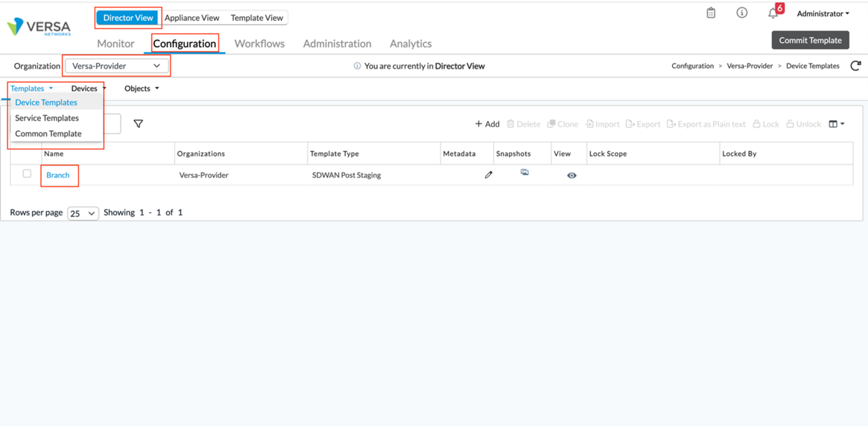
Task: Open the Workflows menu
Action: (259, 43)
